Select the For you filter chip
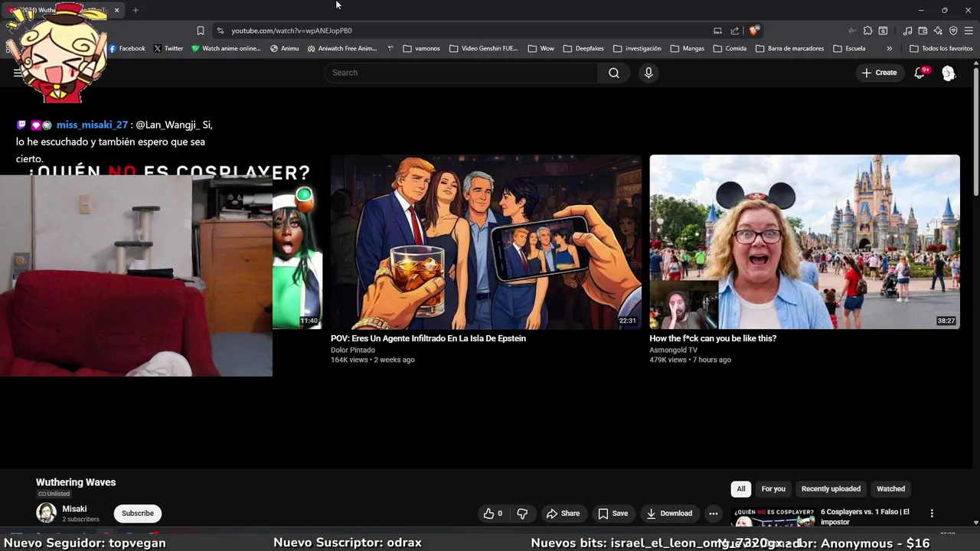The width and height of the screenshot is (980, 551). click(x=773, y=489)
